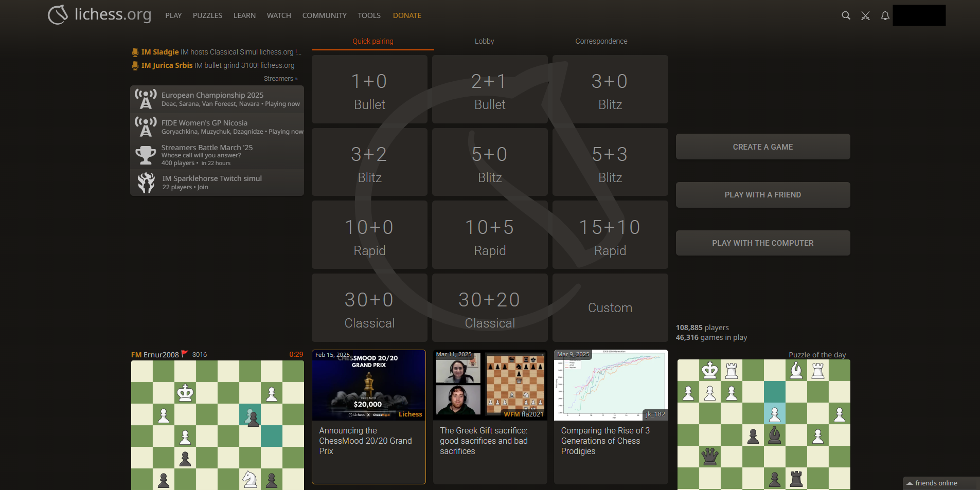Screen dimensions: 980x490
Task: Click microphone icon beside IM Sladgie
Action: point(135,52)
